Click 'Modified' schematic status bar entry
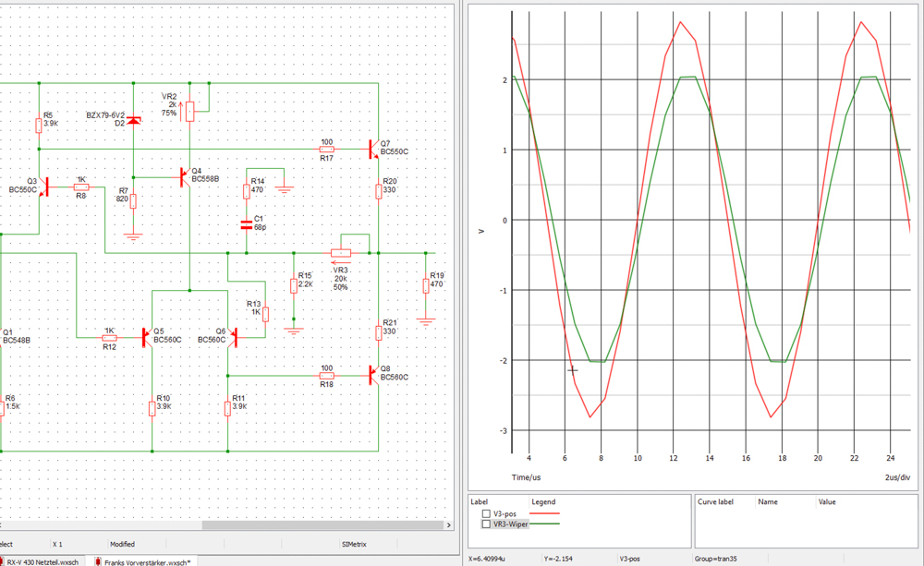This screenshot has width=924, height=566. [x=122, y=544]
